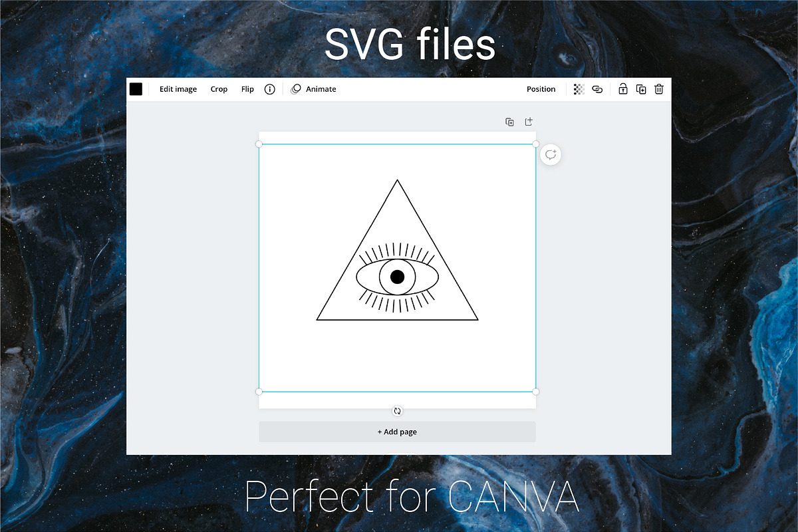Open the Flip menu
798x532 pixels.
click(x=247, y=89)
